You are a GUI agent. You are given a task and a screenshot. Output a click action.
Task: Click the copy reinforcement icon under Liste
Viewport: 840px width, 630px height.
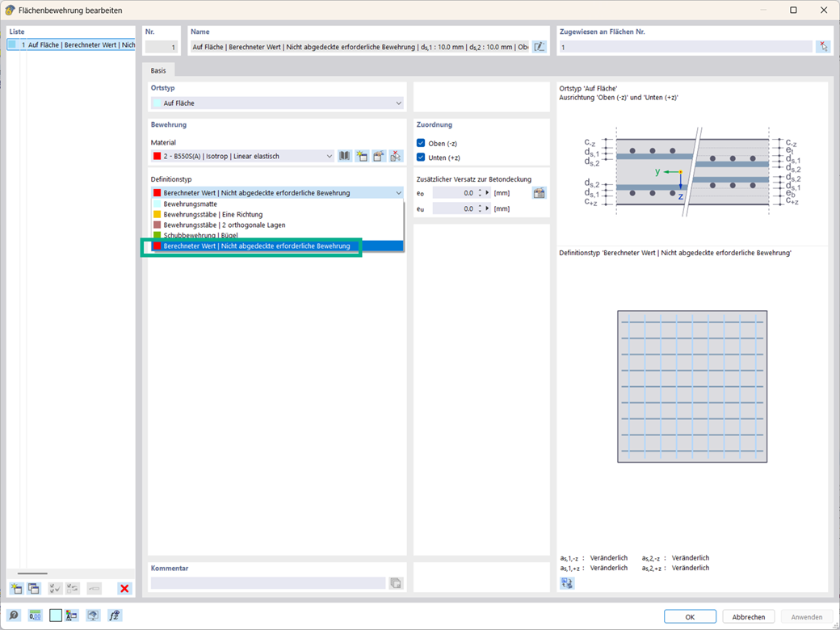point(34,589)
